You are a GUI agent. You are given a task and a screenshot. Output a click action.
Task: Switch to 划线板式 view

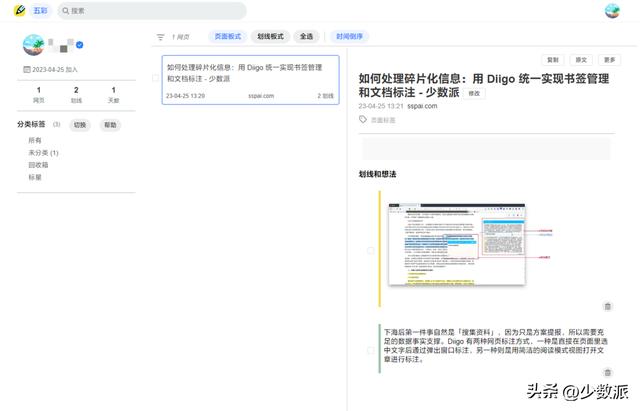[x=270, y=36]
